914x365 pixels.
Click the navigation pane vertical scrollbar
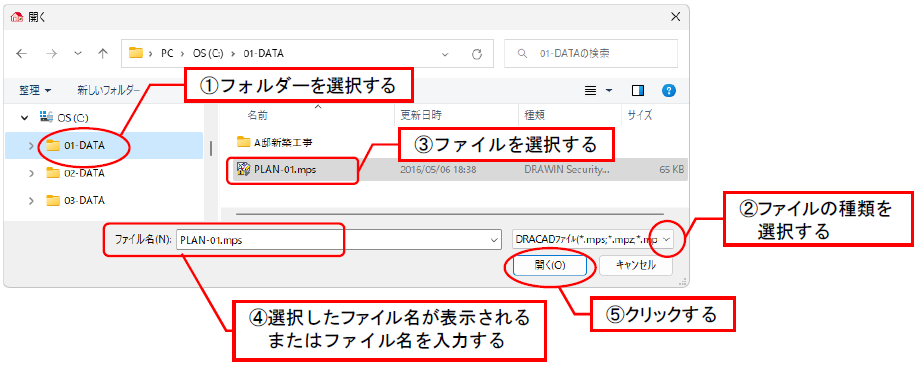(211, 148)
